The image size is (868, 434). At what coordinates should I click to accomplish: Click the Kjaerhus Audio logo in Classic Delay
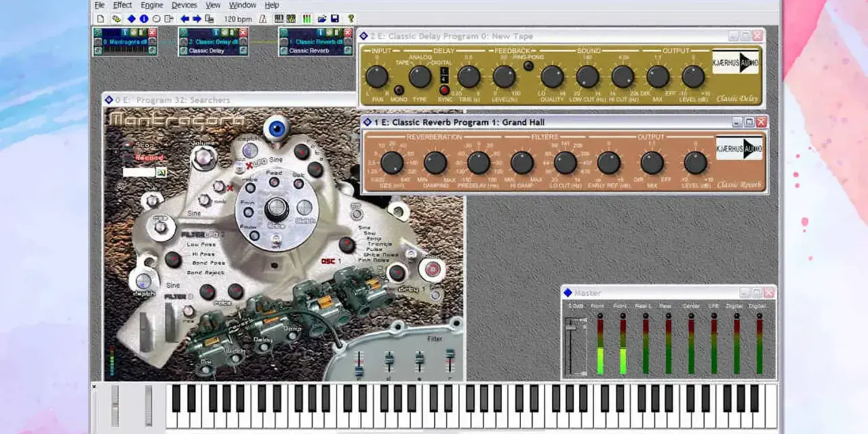(x=736, y=62)
